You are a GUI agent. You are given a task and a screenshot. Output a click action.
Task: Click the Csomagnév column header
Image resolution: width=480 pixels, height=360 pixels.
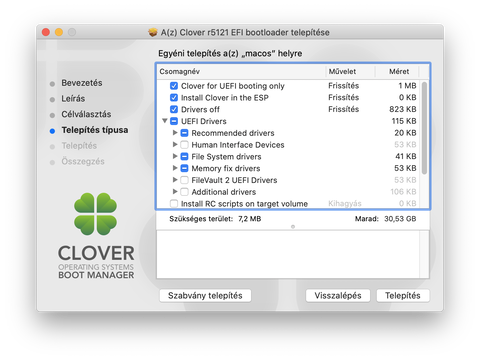pos(241,71)
